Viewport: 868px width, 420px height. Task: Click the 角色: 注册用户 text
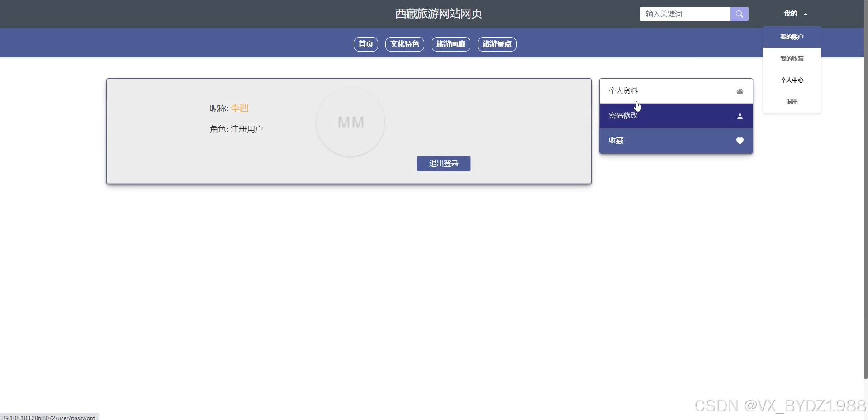tap(236, 129)
